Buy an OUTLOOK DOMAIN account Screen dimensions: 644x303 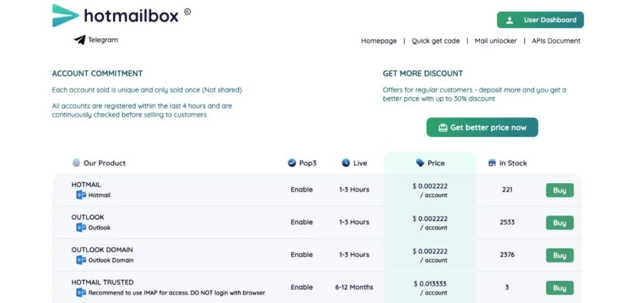pos(559,255)
